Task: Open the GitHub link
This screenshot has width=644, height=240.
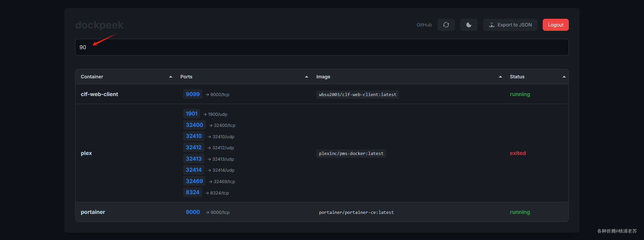Action: 424,25
